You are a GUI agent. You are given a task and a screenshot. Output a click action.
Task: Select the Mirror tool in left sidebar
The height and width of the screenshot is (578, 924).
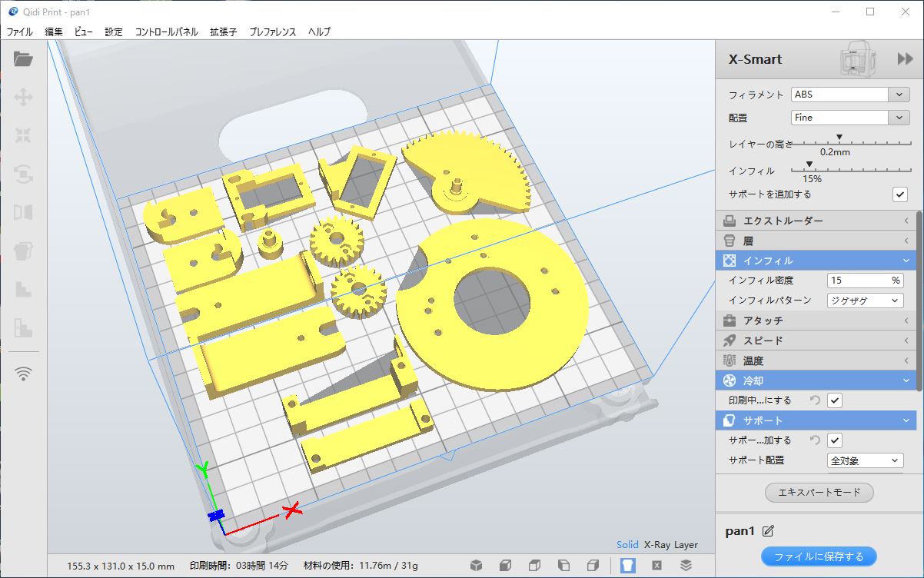23,212
